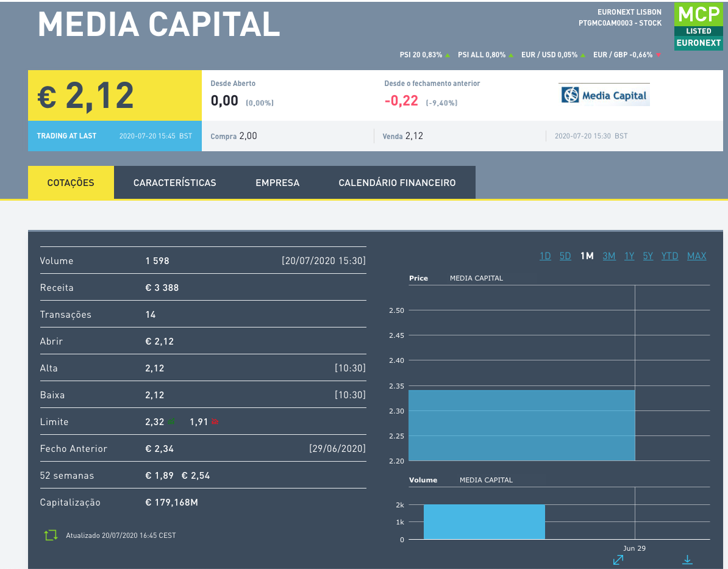This screenshot has height=569, width=728.
Task: Click the PSI 20 0,83% index
Action: [x=421, y=55]
